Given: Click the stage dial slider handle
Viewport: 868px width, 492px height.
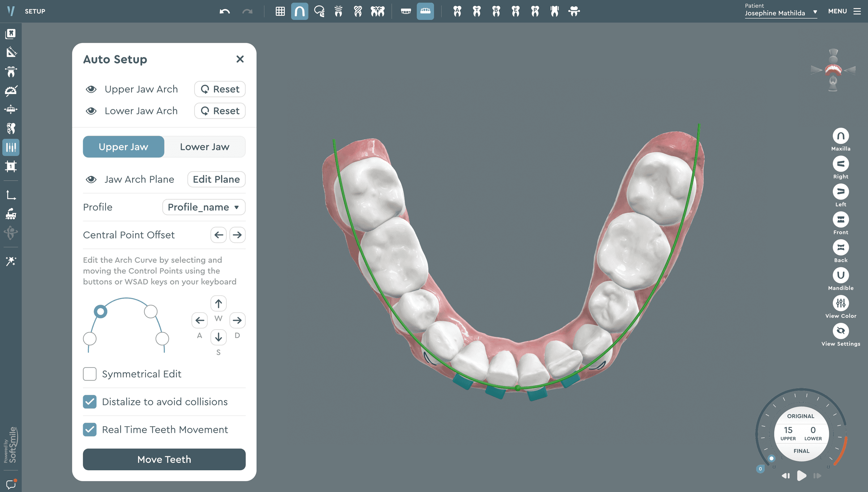Looking at the screenshot, I should (x=771, y=458).
